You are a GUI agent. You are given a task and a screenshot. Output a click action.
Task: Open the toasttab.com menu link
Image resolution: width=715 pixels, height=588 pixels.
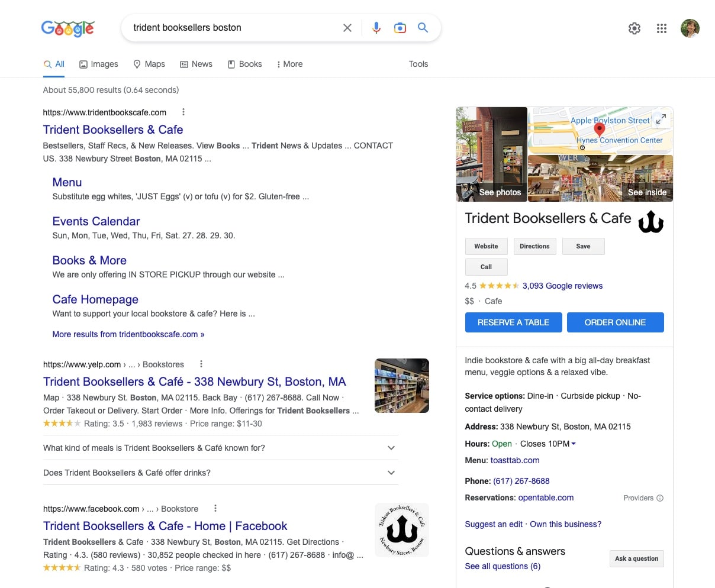point(515,460)
